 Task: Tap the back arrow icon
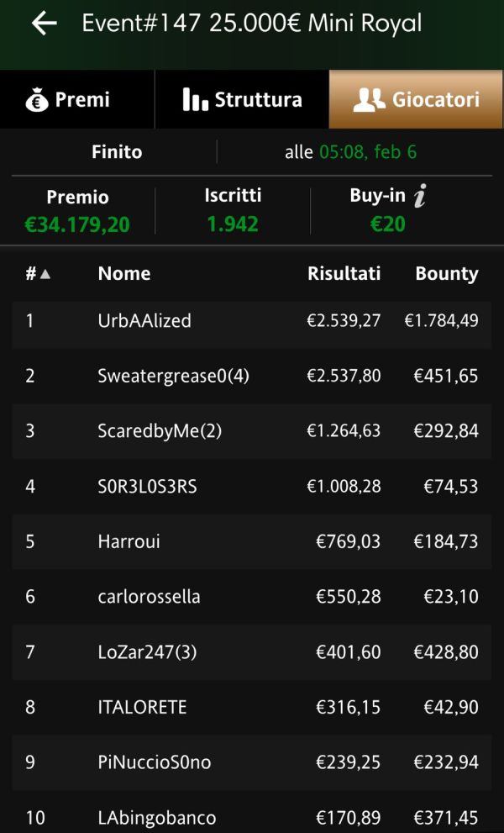[44, 24]
